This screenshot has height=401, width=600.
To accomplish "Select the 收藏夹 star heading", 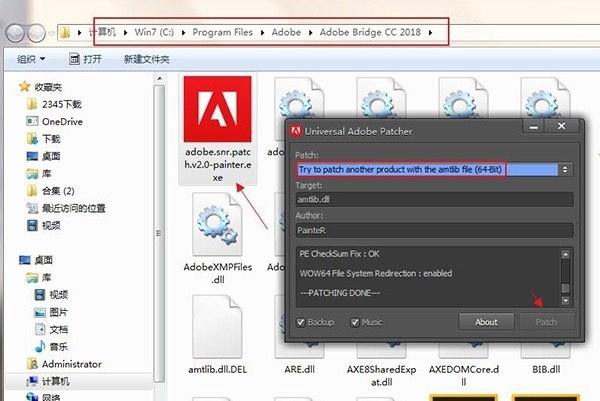I will (40, 87).
